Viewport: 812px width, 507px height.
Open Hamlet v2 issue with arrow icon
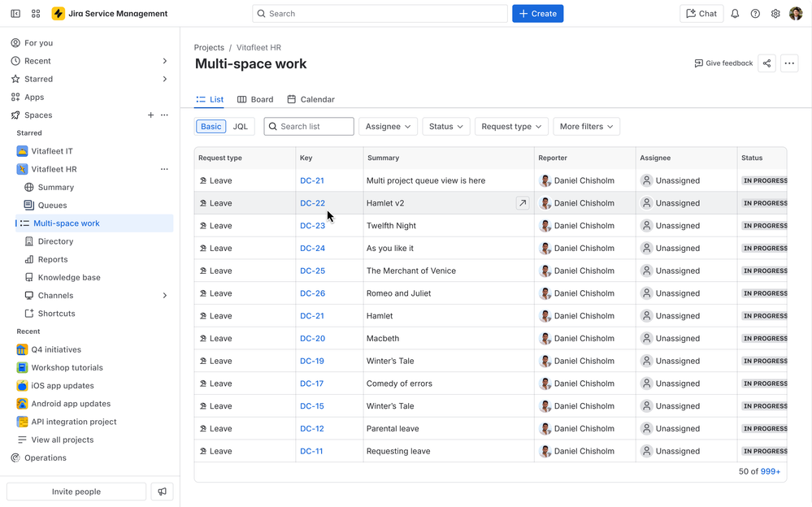(x=523, y=203)
